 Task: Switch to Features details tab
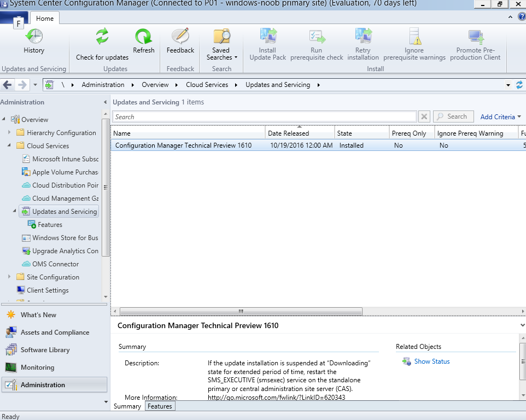pyautogui.click(x=160, y=406)
